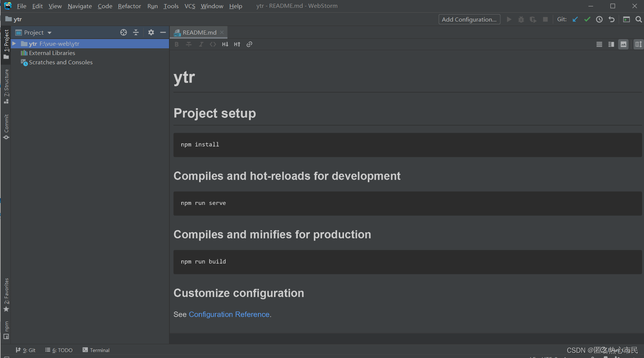This screenshot has height=358, width=644.
Task: Locate file with the crosshair icon
Action: [x=124, y=32]
